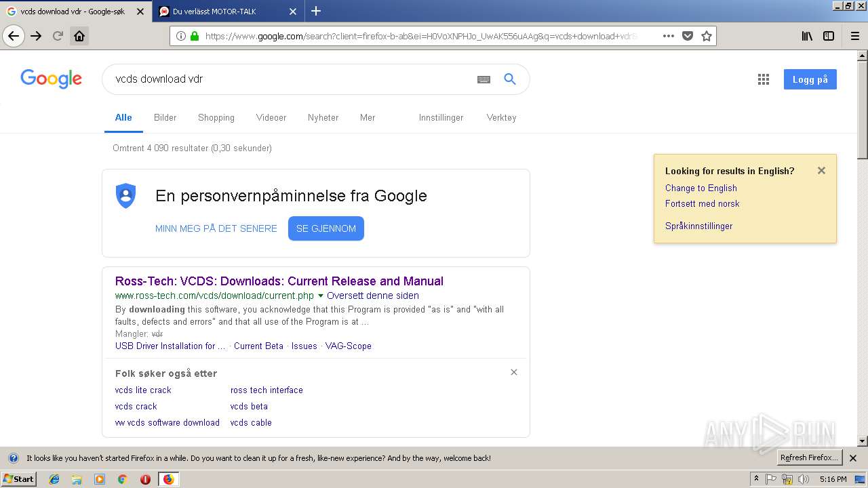Open the Mer dropdown menu
Viewport: 868px width, 488px height.
[368, 117]
